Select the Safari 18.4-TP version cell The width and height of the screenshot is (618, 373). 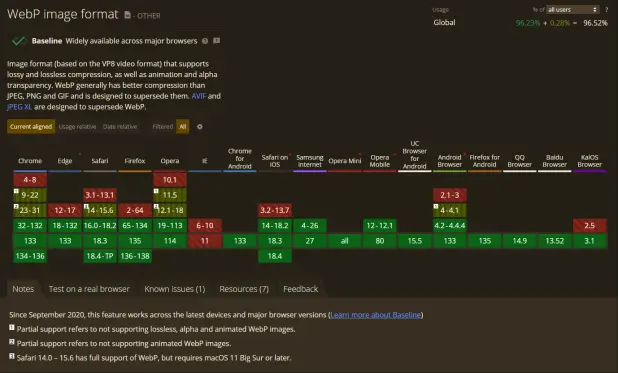click(100, 256)
